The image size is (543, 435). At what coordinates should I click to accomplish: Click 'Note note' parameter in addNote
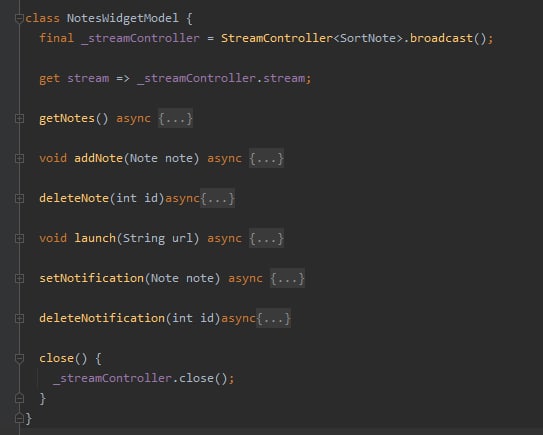pyautogui.click(x=161, y=158)
